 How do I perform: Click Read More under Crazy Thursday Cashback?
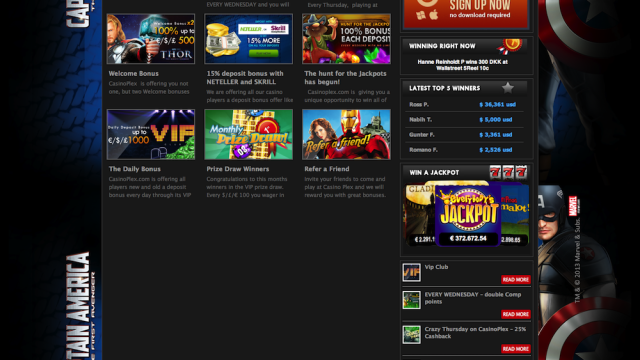click(x=516, y=349)
